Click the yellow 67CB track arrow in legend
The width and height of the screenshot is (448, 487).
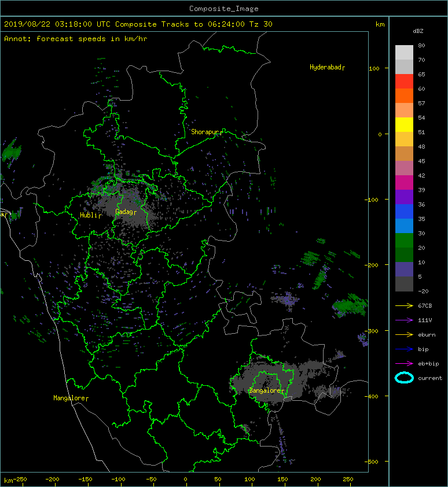tap(404, 306)
